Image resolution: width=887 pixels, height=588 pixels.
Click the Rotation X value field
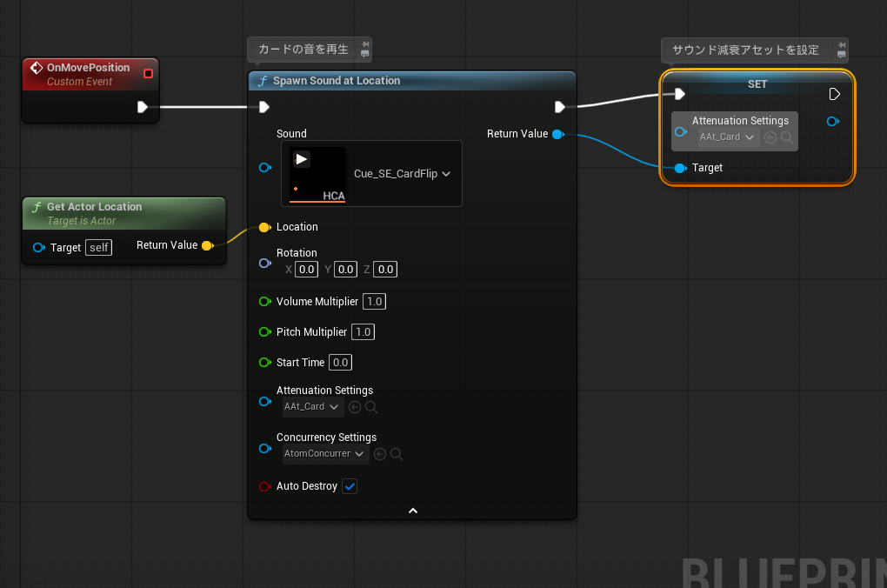pyautogui.click(x=307, y=270)
